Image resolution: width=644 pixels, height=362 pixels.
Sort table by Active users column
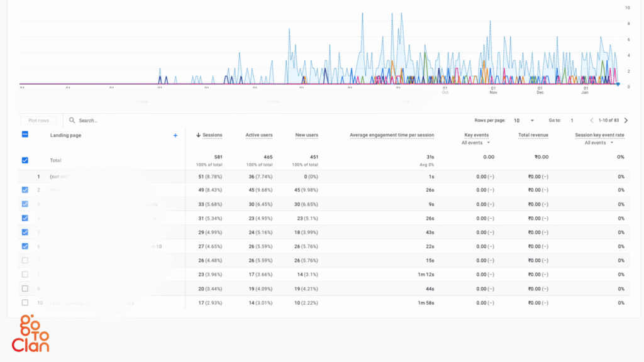tap(258, 134)
